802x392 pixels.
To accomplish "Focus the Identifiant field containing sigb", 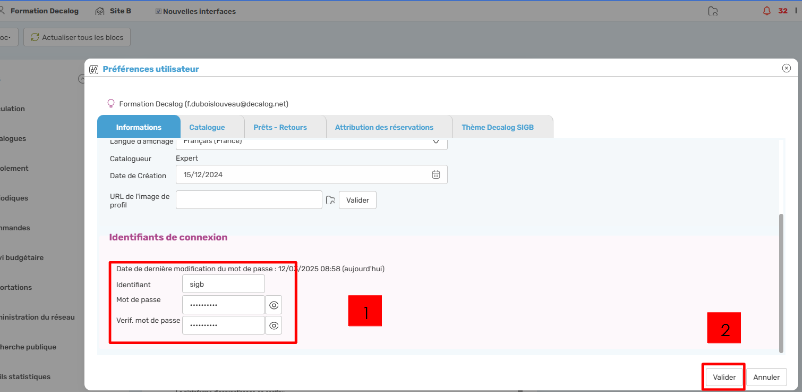I will pos(224,284).
